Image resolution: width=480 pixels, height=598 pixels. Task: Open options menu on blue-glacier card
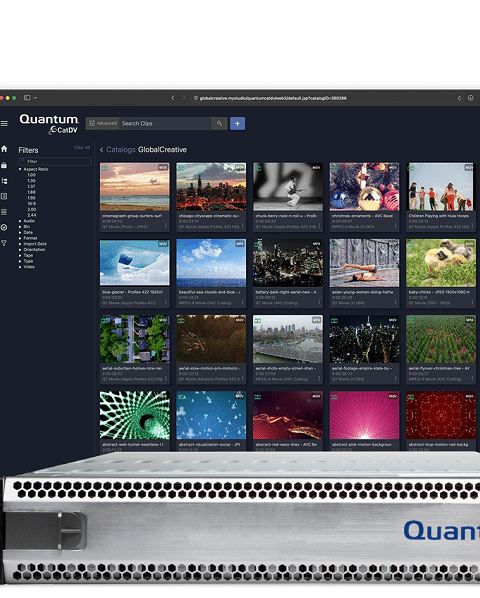tap(166, 302)
